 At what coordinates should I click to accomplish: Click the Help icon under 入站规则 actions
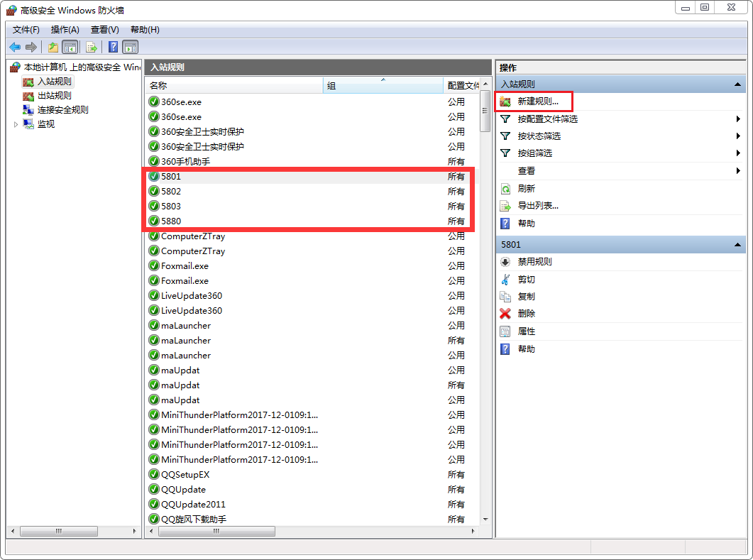pos(505,224)
